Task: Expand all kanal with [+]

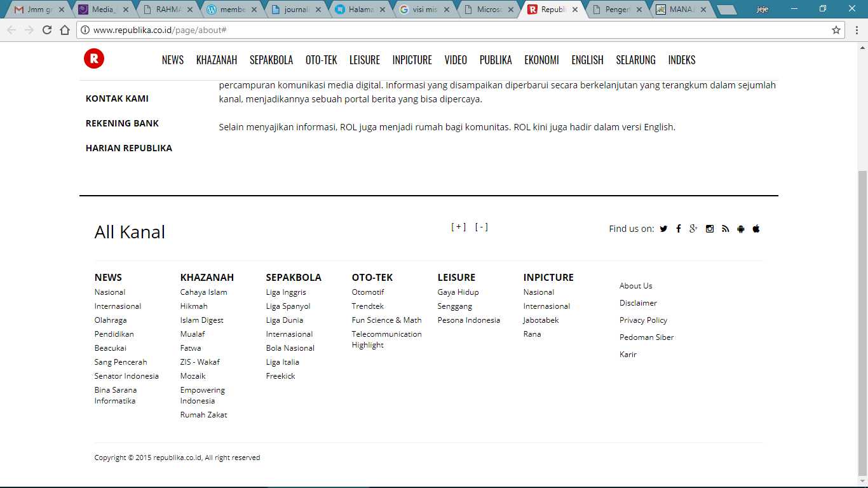Action: coord(459,227)
